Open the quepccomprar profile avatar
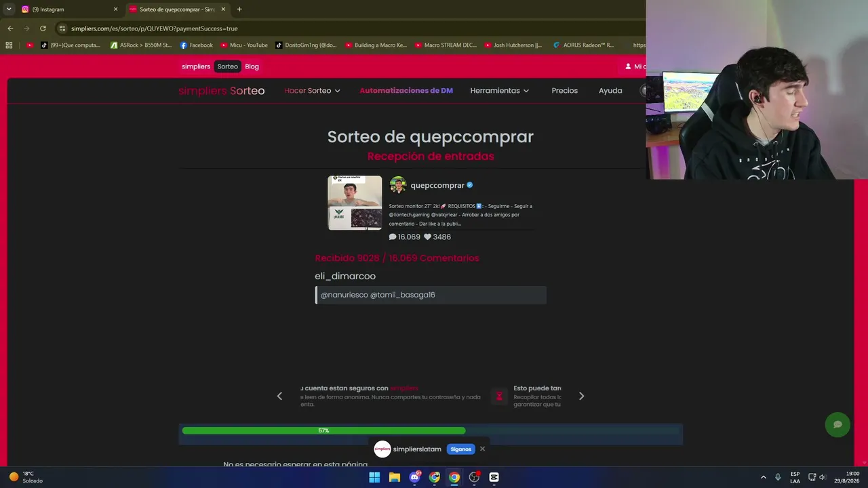868x488 pixels. tap(398, 185)
